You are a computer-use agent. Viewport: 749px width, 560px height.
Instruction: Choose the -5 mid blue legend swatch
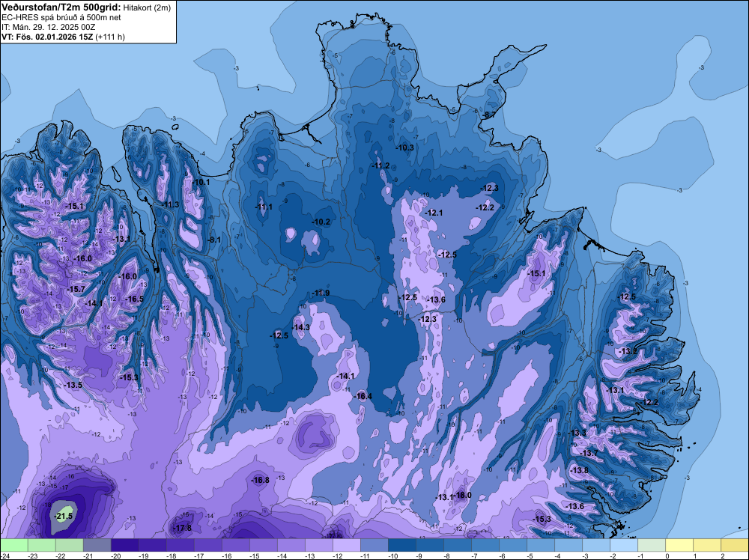540,545
